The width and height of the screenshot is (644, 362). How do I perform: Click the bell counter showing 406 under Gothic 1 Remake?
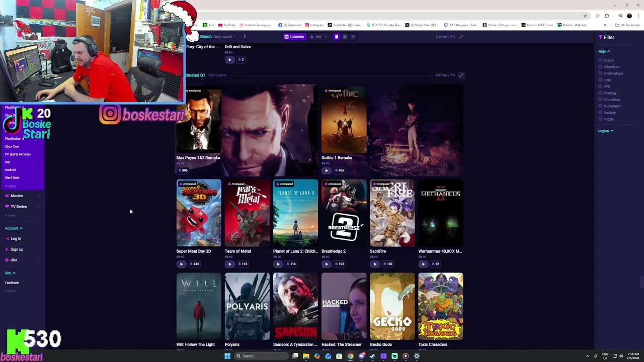tap(340, 170)
